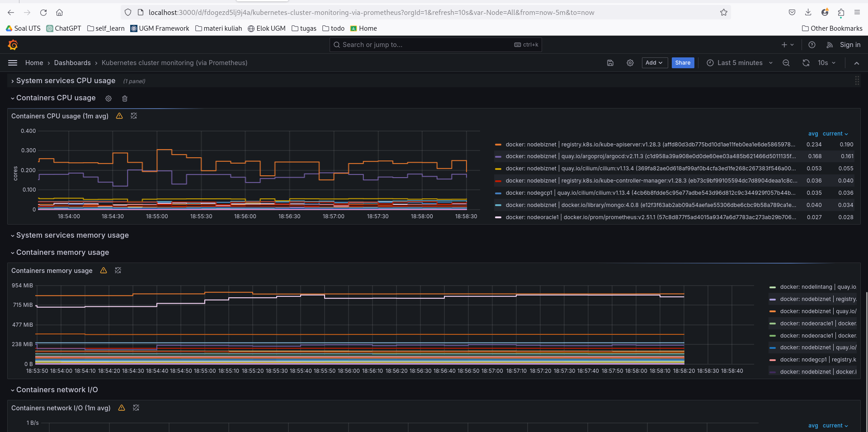Click the zoom out time range icon
This screenshot has height=432, width=868.
[x=786, y=63]
